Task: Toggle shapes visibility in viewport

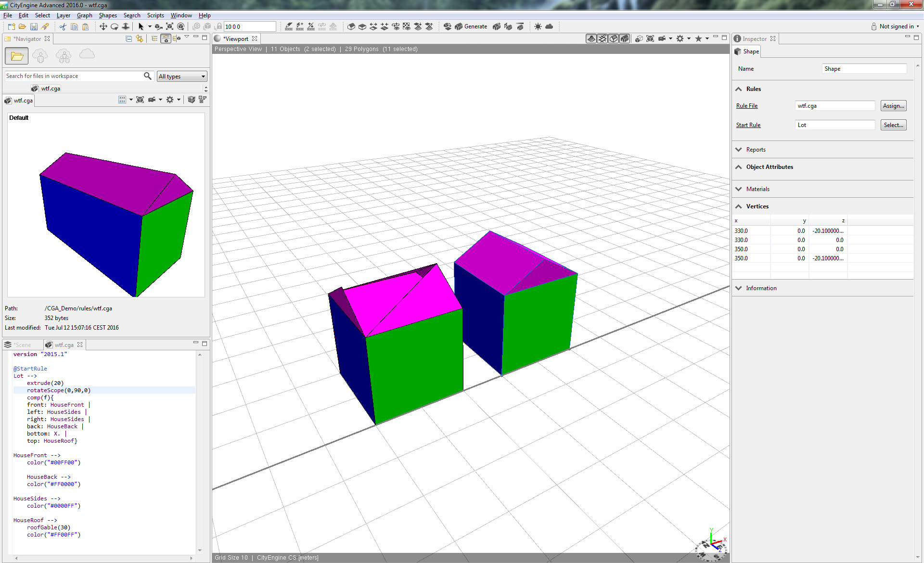Action: [x=614, y=38]
